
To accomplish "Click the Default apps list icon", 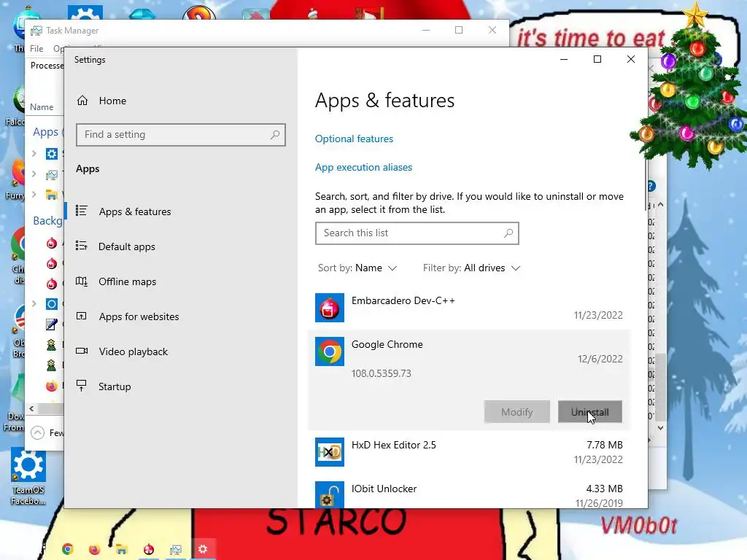I will [82, 246].
